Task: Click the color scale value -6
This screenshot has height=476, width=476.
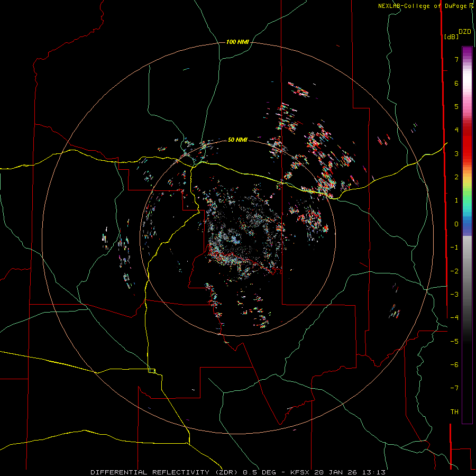Action: coord(454,365)
